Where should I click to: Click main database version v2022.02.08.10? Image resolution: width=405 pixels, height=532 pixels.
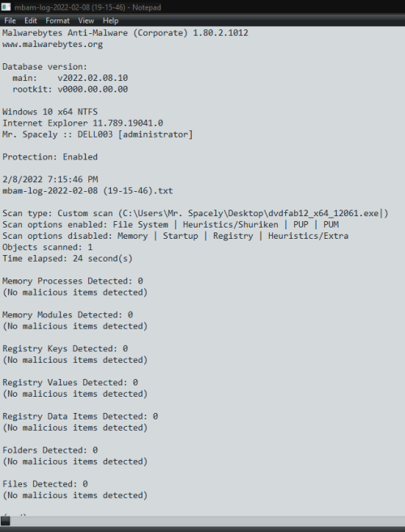92,78
